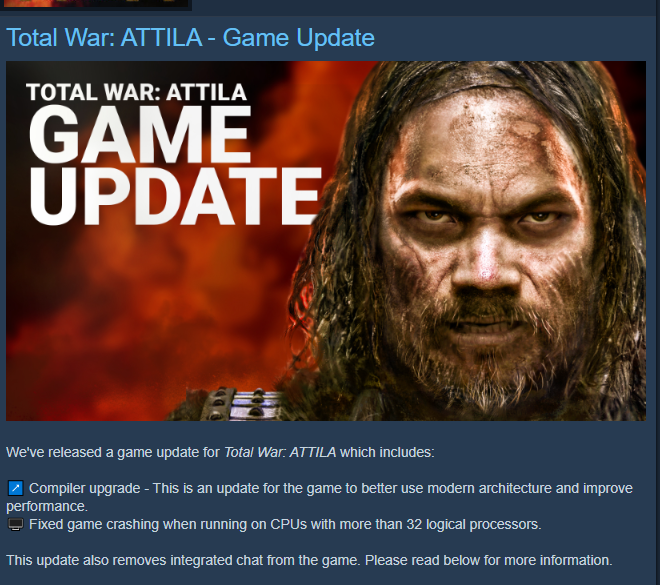Click the 'which includes:' text
This screenshot has width=660, height=585.
pyautogui.click(x=387, y=452)
